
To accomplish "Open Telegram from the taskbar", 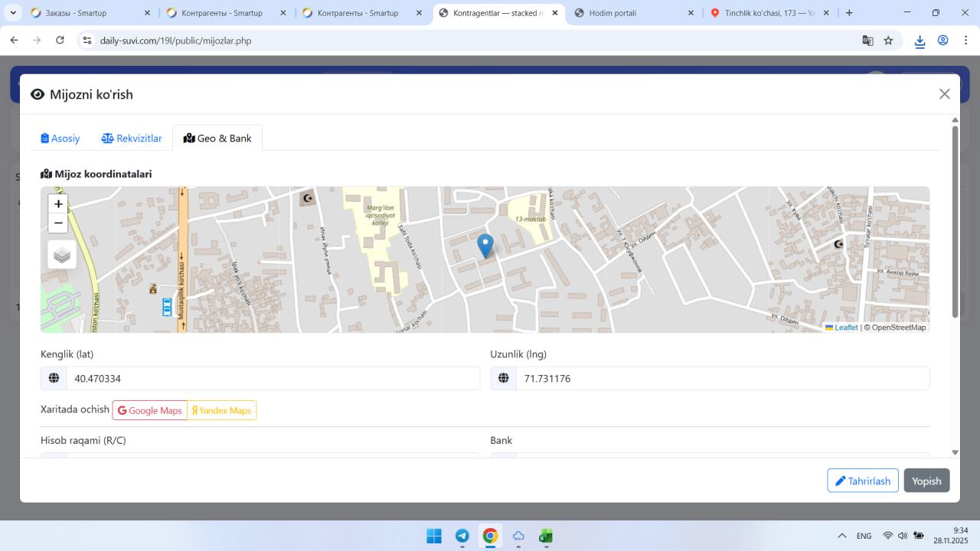I will coord(462,536).
